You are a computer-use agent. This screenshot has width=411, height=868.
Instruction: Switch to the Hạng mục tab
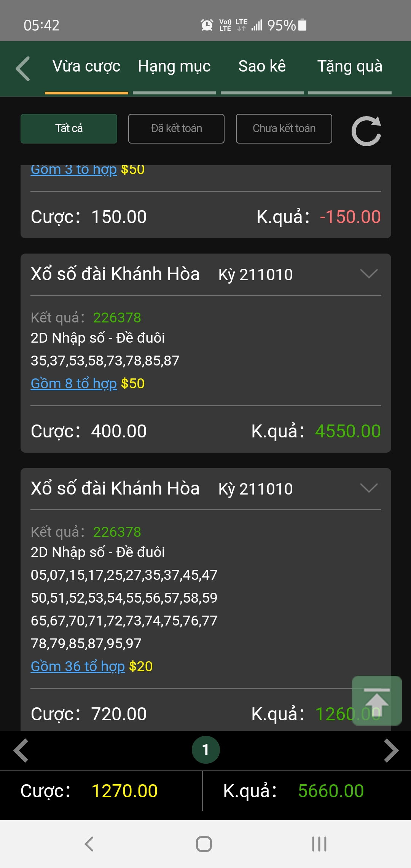point(174,67)
